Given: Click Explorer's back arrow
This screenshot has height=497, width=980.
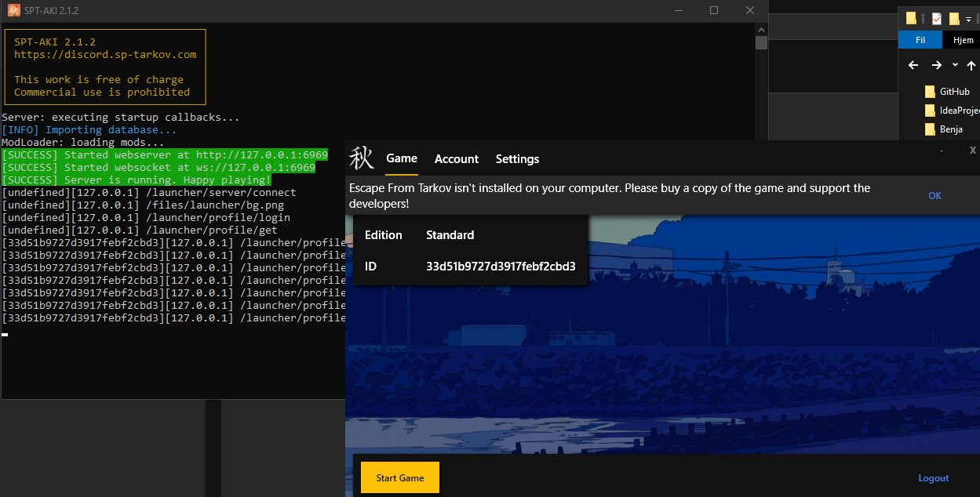Looking at the screenshot, I should tap(913, 66).
